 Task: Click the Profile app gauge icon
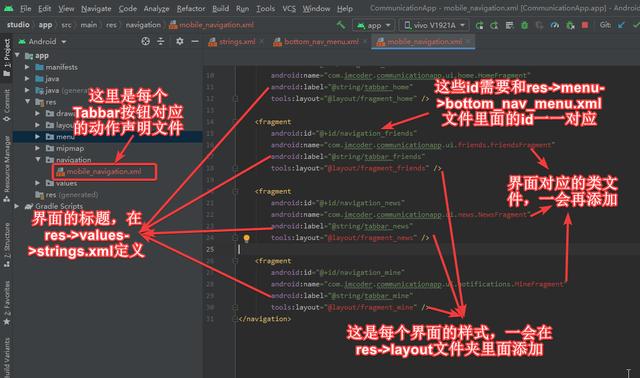tap(554, 25)
